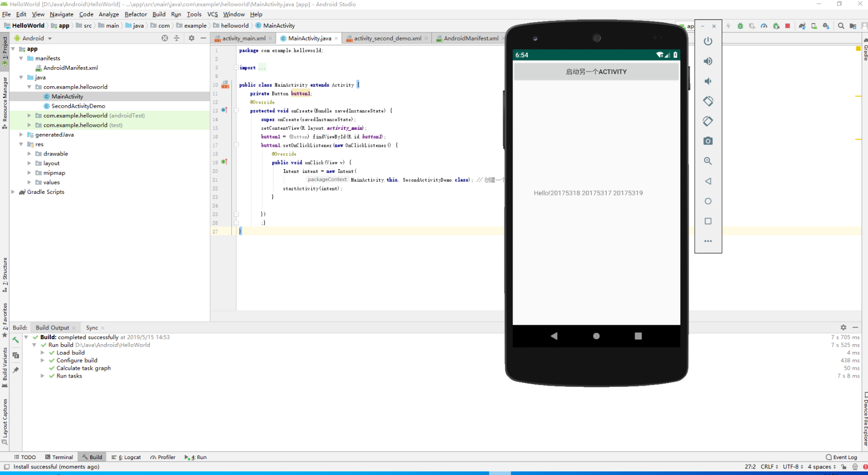
Task: Switch to AndroidManifest.xml editor tab
Action: (471, 38)
